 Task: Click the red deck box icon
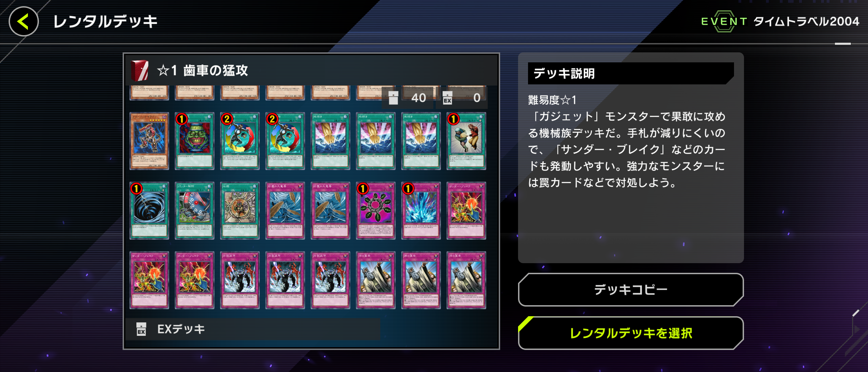pos(140,70)
